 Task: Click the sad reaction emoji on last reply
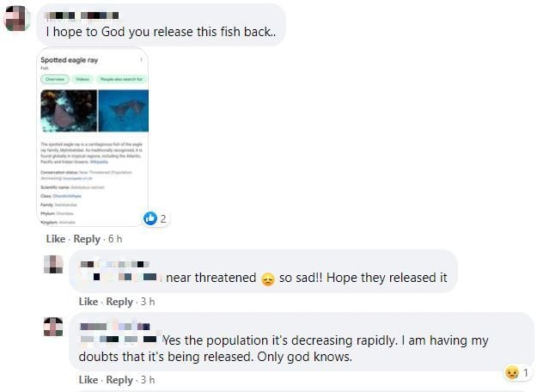pos(512,372)
